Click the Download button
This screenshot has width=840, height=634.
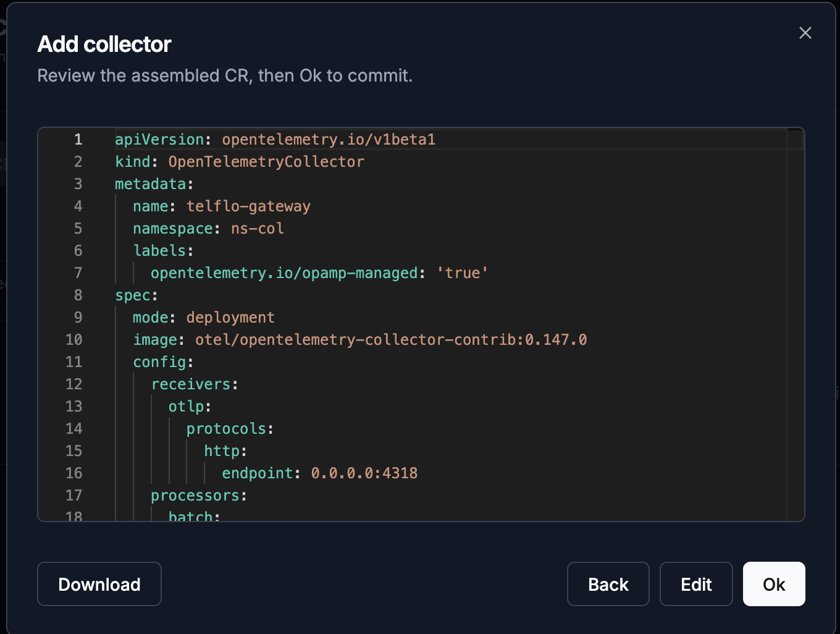coord(99,584)
